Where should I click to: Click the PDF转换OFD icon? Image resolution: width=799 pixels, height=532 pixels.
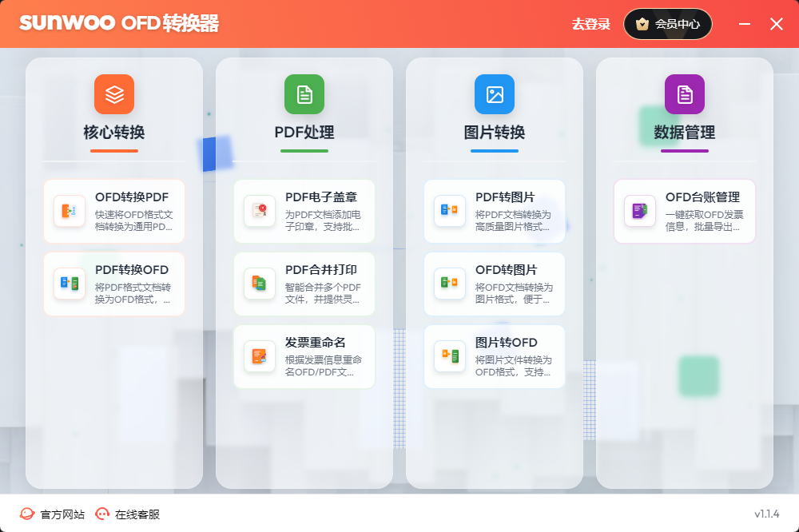[x=70, y=284]
